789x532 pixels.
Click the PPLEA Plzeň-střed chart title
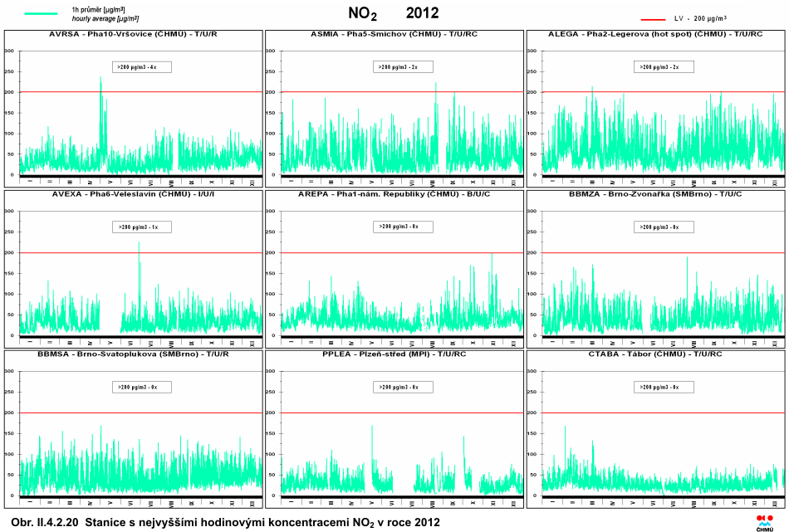394,354
